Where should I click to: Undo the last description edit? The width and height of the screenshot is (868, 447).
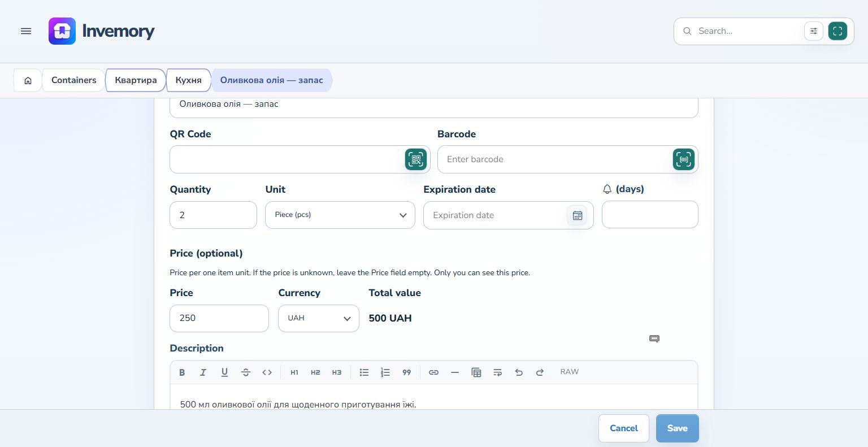pos(519,372)
